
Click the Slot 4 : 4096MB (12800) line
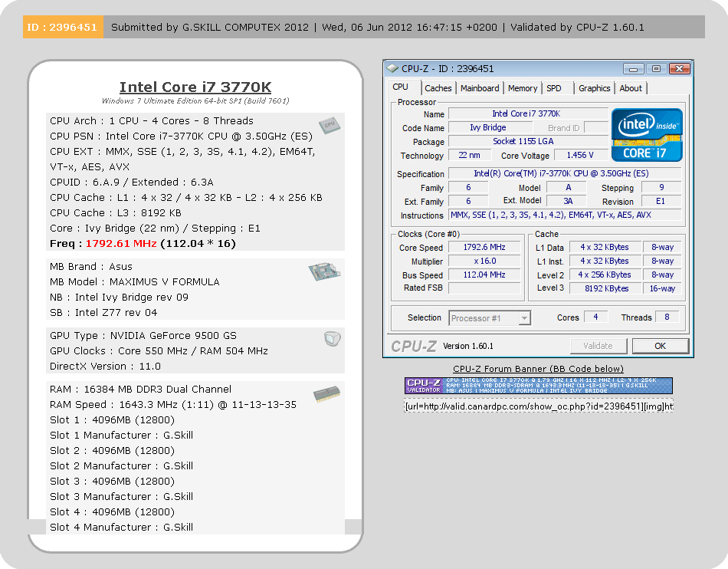point(112,511)
